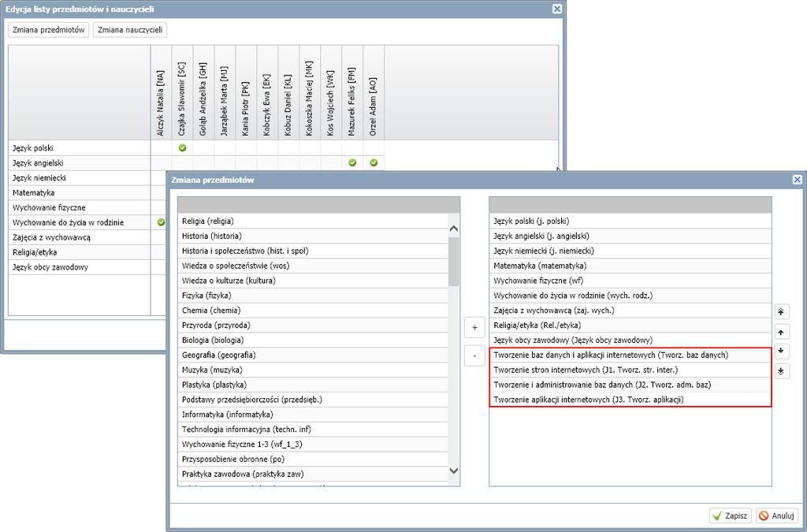Move selected subject to top of list
807x532 pixels.
tap(781, 312)
